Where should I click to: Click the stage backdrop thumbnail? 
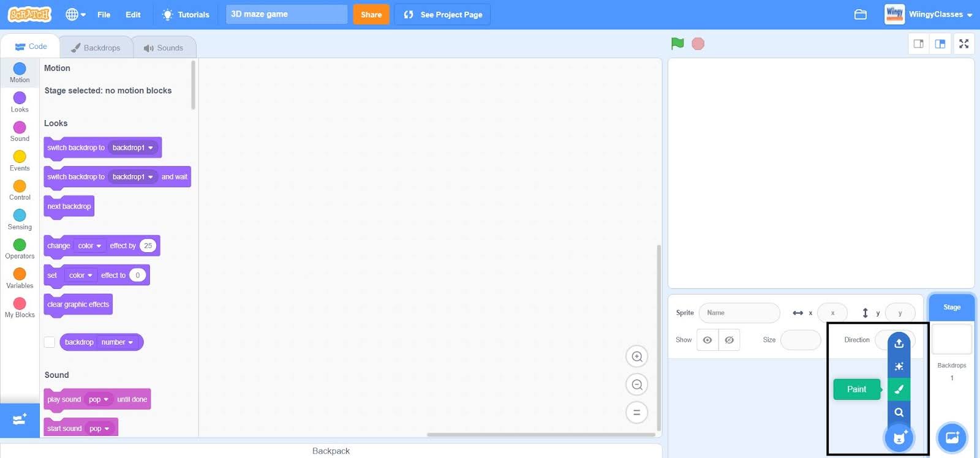pyautogui.click(x=952, y=339)
